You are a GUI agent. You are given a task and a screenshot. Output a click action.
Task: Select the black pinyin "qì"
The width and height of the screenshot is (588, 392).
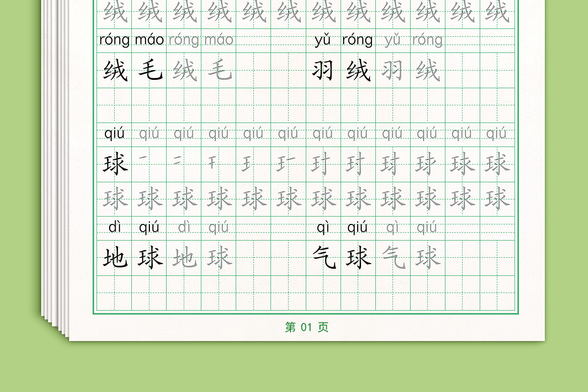pos(323,228)
